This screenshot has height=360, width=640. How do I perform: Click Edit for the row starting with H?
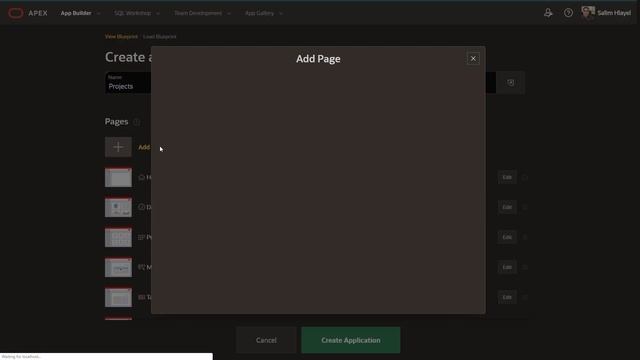[x=507, y=177]
